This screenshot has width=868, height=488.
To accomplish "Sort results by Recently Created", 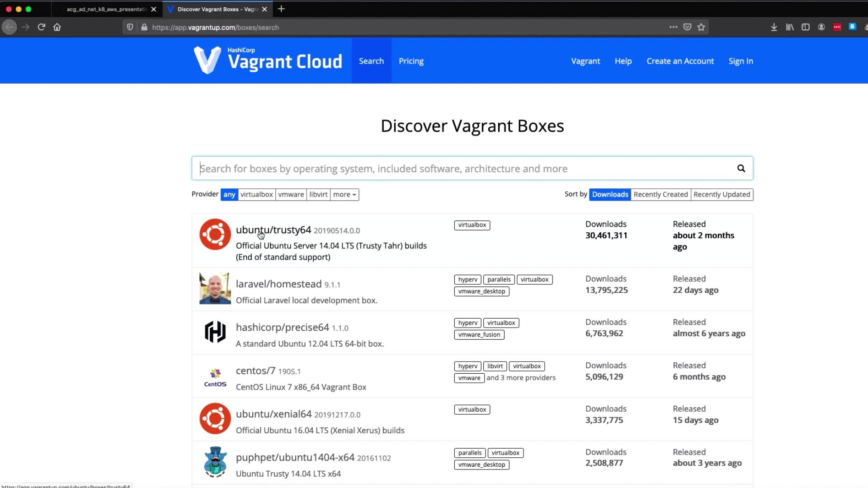I will click(660, 194).
